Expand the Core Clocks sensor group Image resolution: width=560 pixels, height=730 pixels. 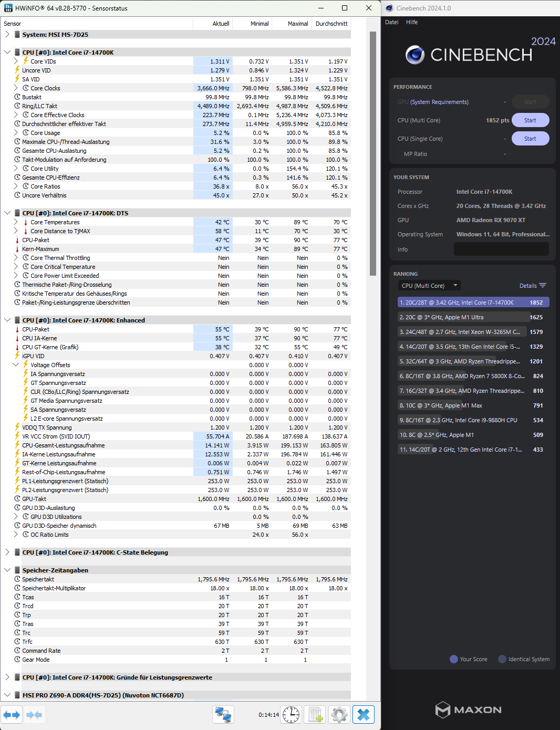click(15, 88)
